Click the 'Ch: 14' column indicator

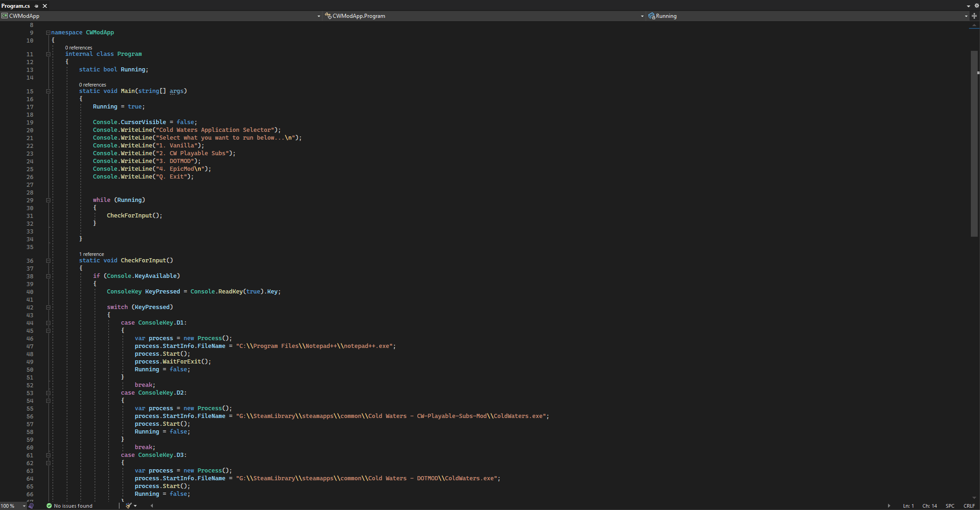coord(930,506)
